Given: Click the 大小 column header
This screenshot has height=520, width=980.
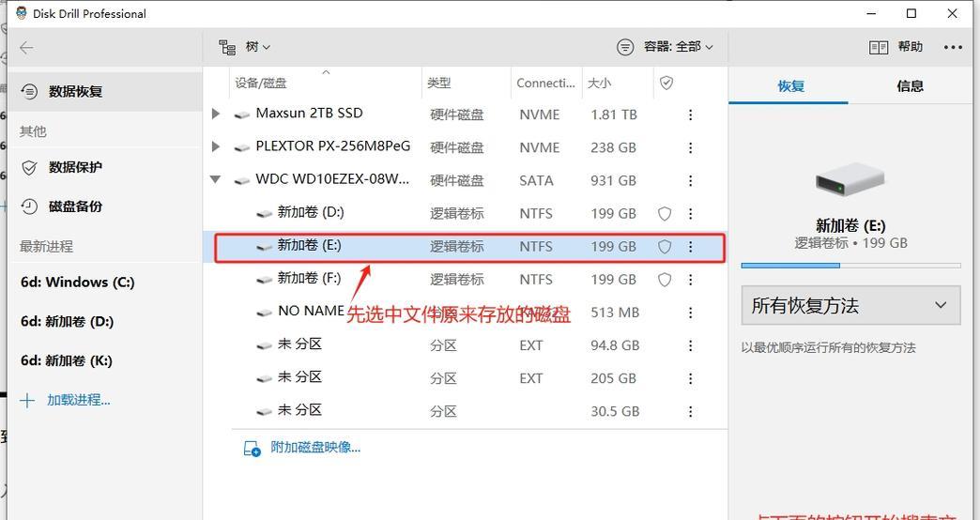Looking at the screenshot, I should coord(599,84).
